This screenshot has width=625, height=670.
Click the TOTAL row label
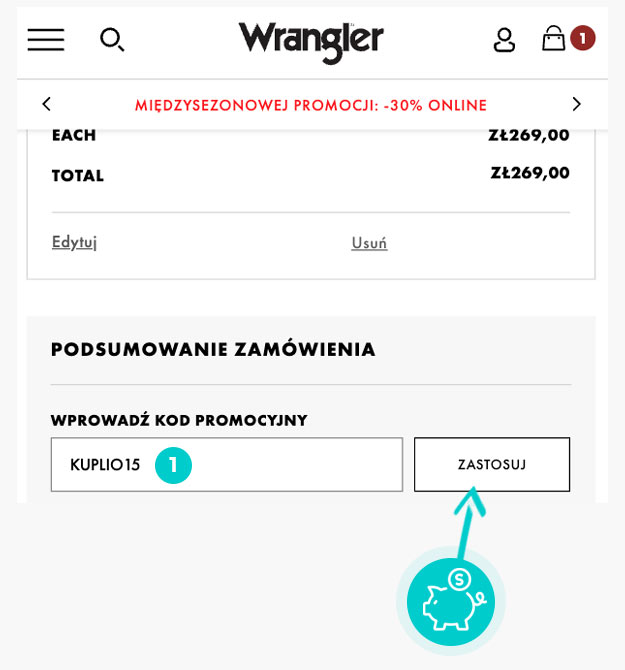78,176
